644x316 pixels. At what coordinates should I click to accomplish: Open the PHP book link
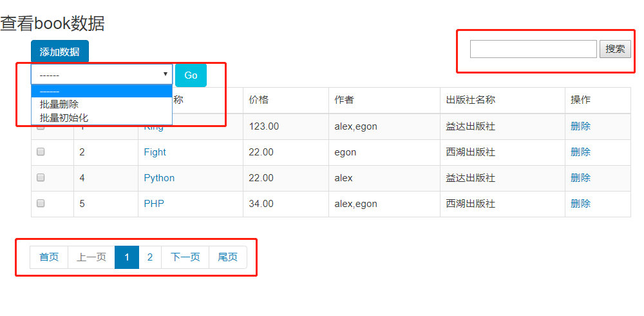(x=154, y=204)
